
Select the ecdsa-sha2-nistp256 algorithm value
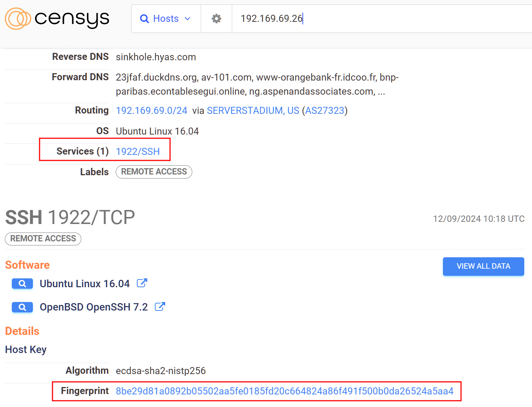161,371
